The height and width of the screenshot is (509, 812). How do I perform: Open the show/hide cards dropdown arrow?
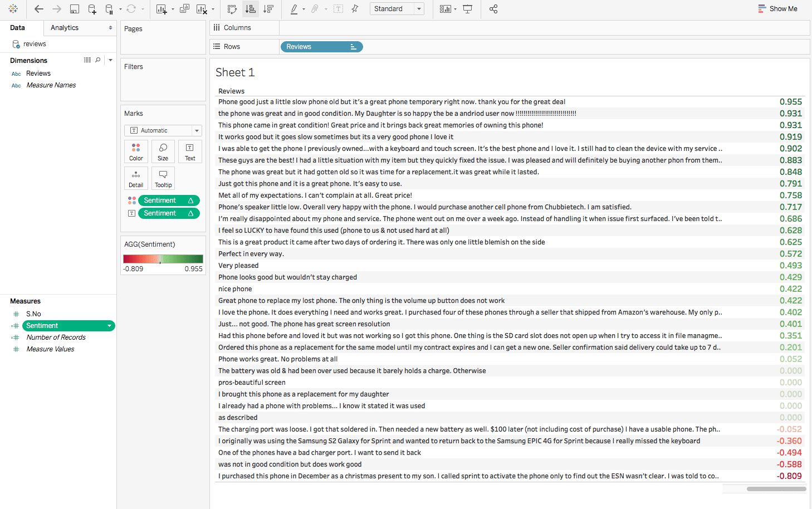coord(456,9)
